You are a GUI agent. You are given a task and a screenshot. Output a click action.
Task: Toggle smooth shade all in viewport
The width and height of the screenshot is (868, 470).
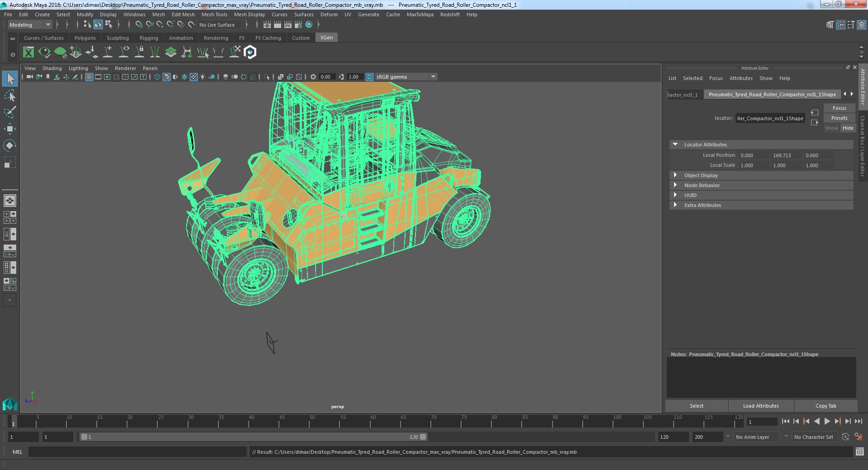pyautogui.click(x=166, y=77)
